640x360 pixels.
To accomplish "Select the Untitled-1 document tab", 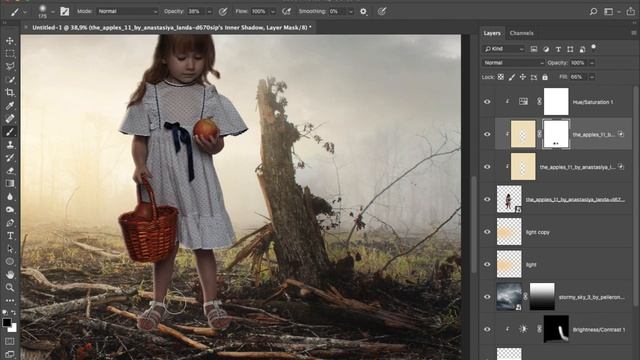I will (x=171, y=27).
